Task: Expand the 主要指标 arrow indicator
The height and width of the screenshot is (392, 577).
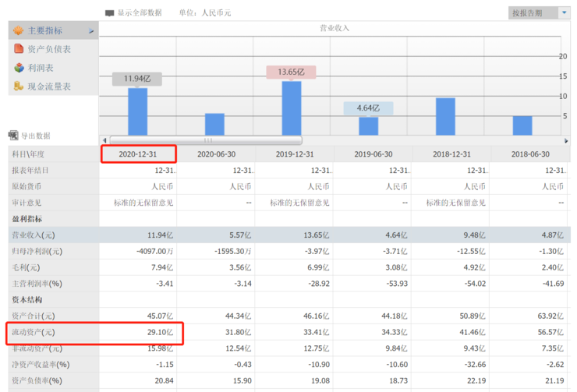Action: point(91,31)
